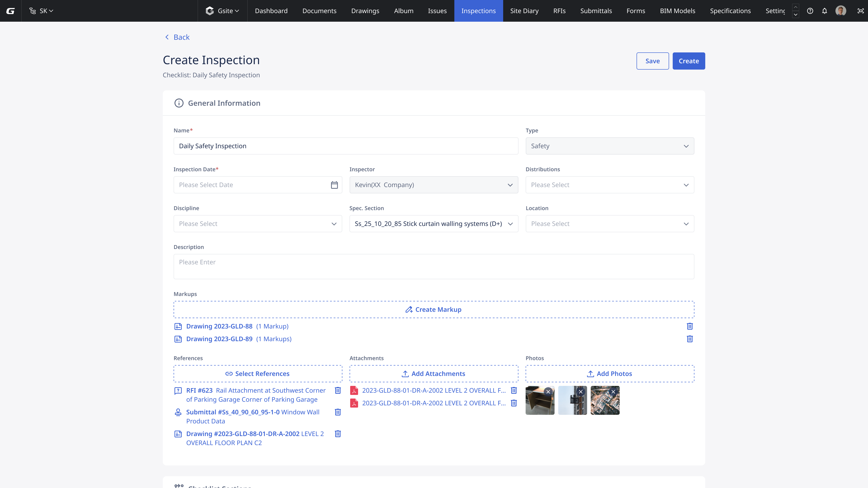Image resolution: width=868 pixels, height=488 pixels.
Task: Open the Submittals menu item
Action: click(596, 11)
